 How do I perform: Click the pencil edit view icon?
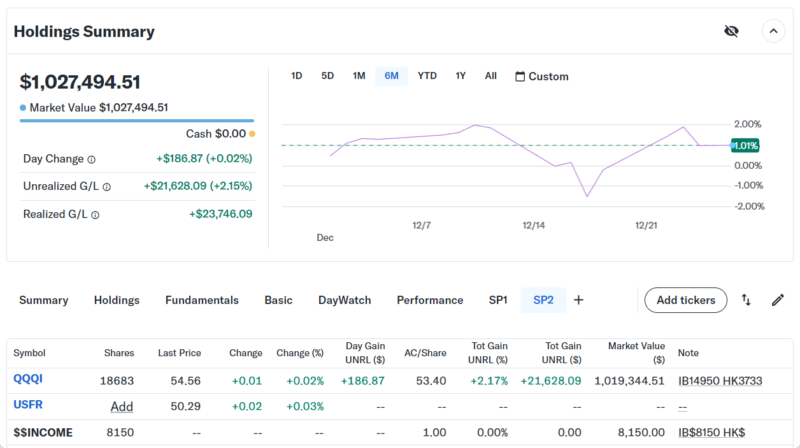tap(777, 300)
